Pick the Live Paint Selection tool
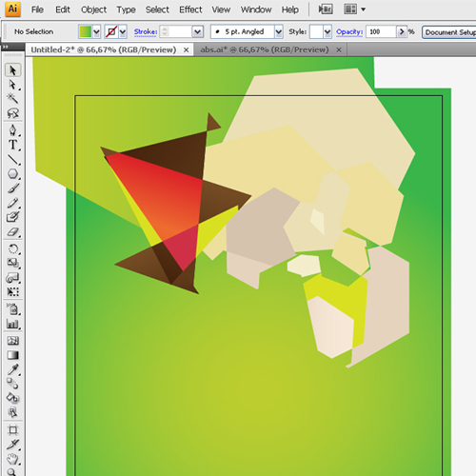 click(12, 412)
